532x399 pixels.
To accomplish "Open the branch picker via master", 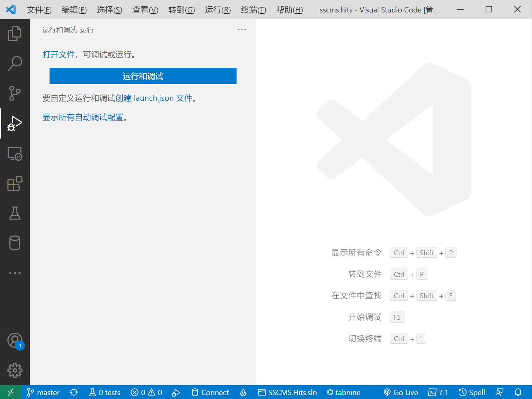I will pyautogui.click(x=43, y=392).
